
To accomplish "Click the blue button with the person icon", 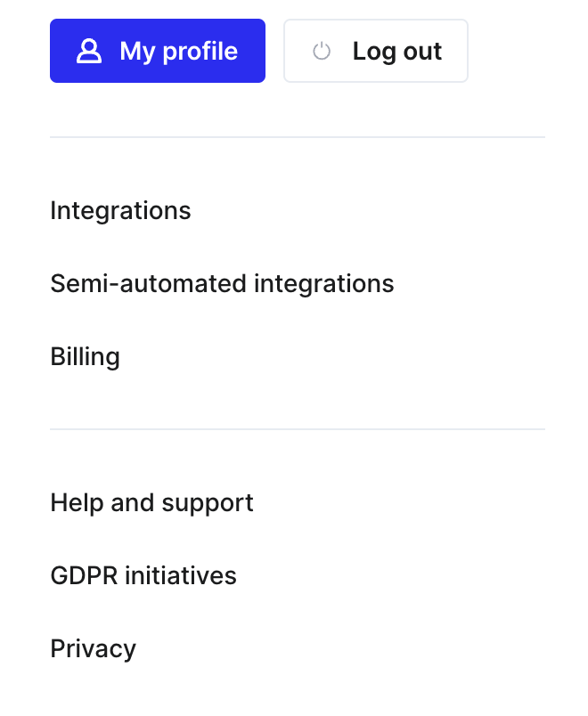I will click(158, 51).
